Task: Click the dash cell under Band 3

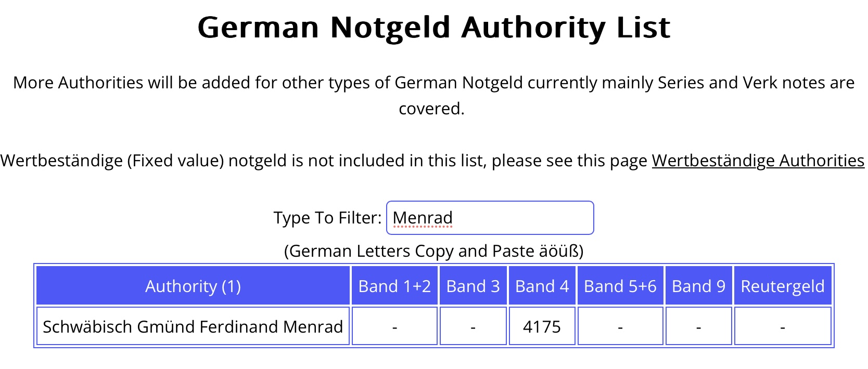Action: click(x=473, y=326)
